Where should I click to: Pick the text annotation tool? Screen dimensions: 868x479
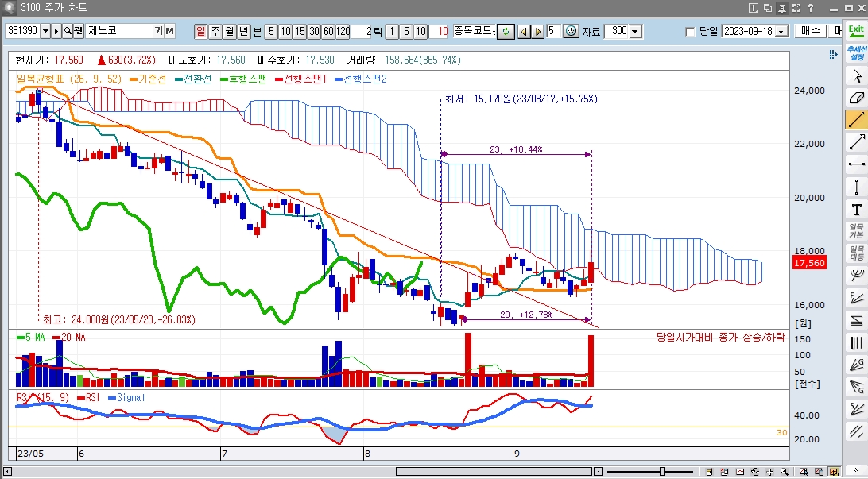click(x=857, y=211)
